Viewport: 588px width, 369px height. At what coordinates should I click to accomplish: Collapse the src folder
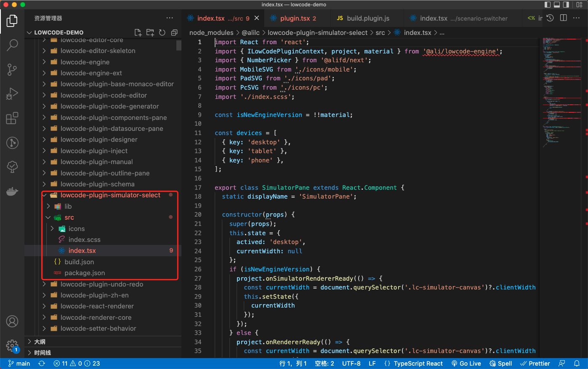[48, 217]
